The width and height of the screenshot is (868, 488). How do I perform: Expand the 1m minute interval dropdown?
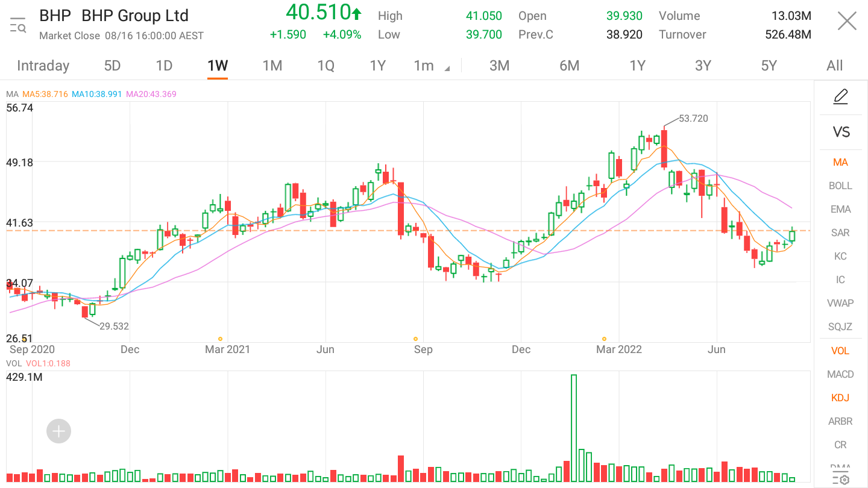pos(432,66)
